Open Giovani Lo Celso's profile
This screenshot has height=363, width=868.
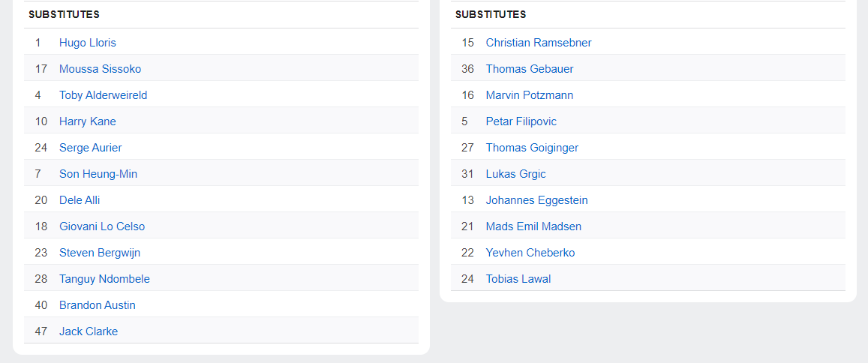102,226
